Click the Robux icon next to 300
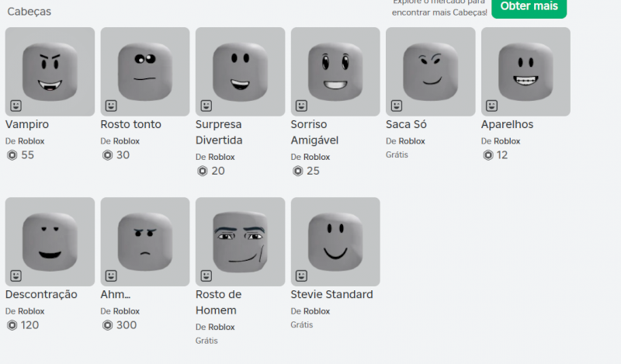Screen dimensions: 621x364 click(x=107, y=325)
